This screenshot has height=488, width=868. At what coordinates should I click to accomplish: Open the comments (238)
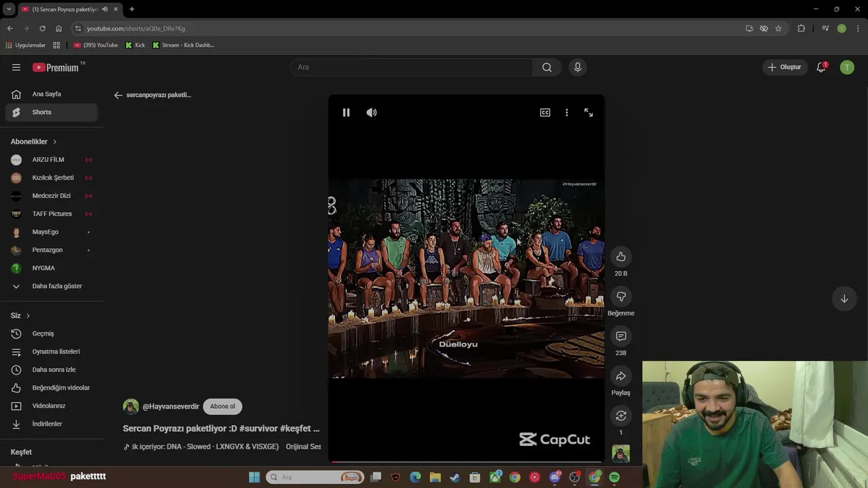point(620,336)
